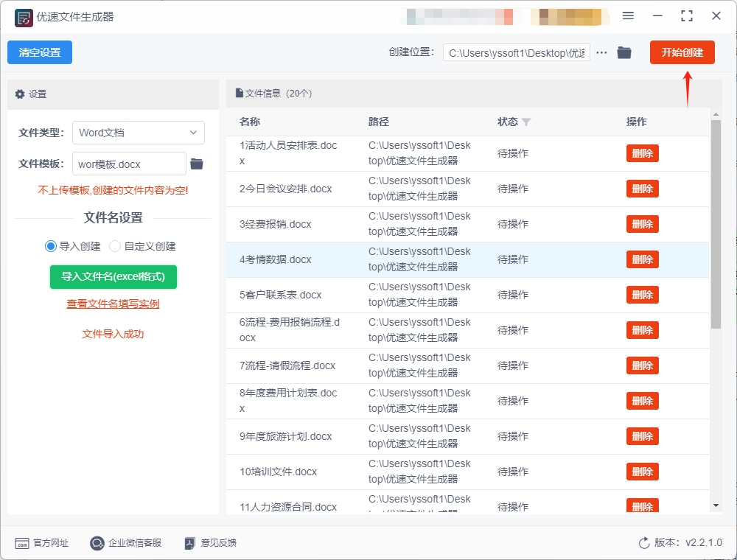
Task: Click 清空设置 button
Action: click(40, 52)
